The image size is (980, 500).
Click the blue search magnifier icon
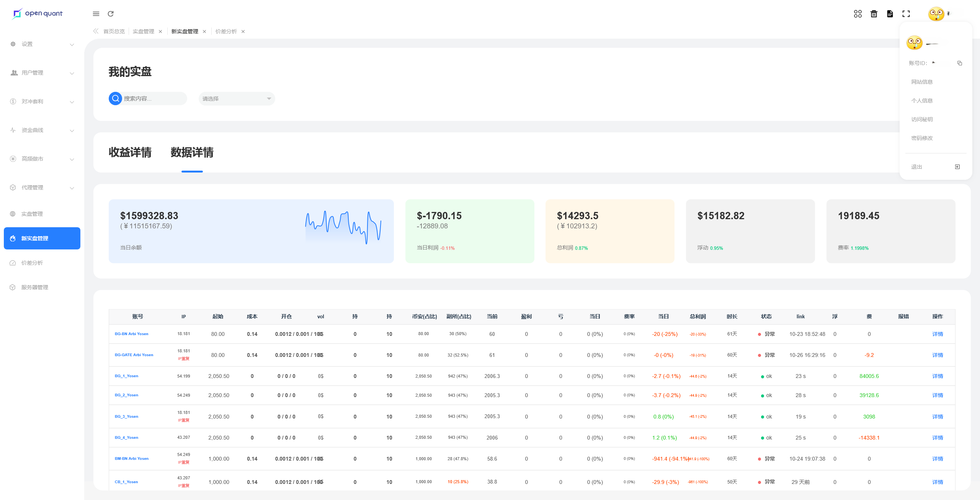[115, 99]
